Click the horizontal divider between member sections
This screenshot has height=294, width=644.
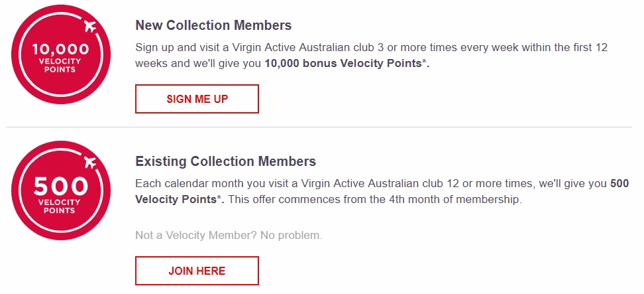click(319, 127)
